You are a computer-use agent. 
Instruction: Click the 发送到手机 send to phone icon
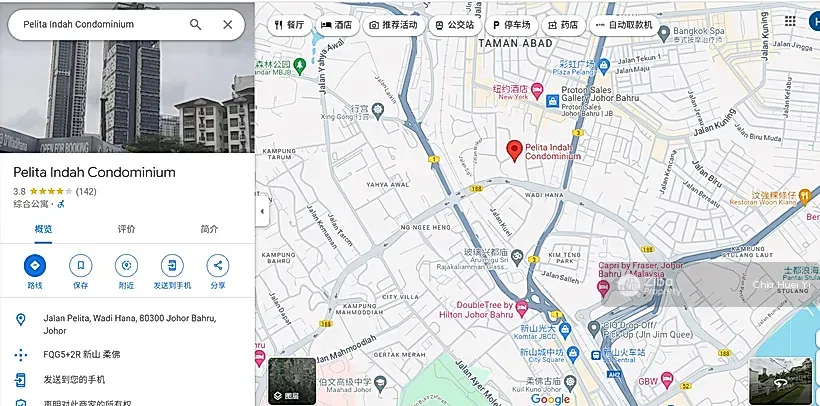point(172,266)
